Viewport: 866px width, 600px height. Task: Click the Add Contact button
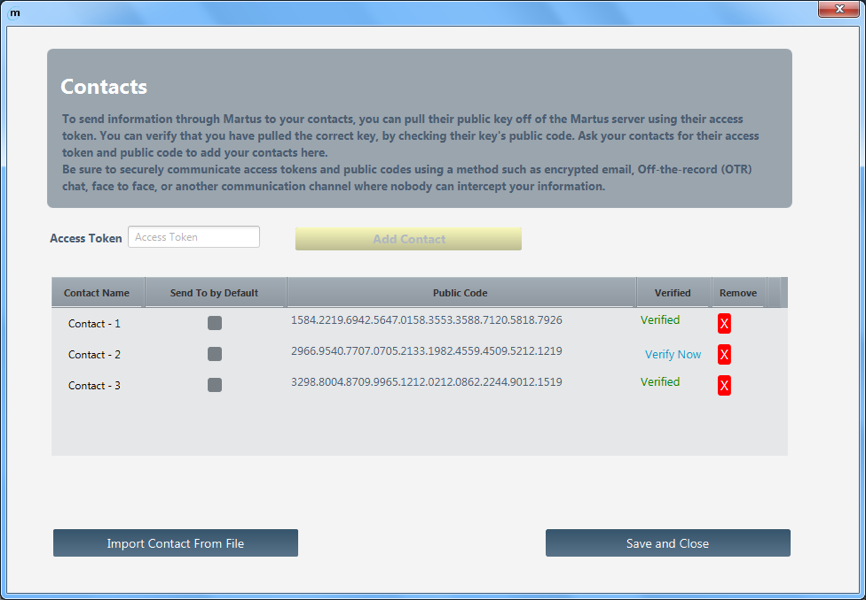tap(408, 239)
